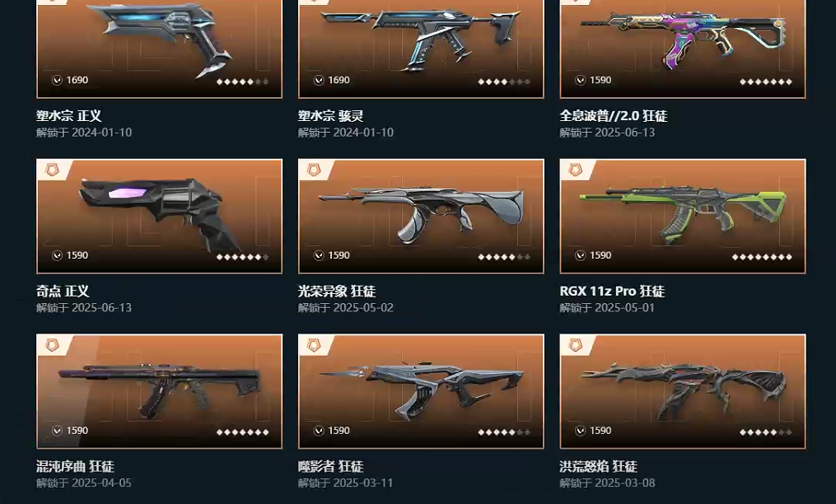Click the tier badge icon on RGX 11z Pro card
Image resolution: width=836 pixels, height=504 pixels.
[x=576, y=170]
